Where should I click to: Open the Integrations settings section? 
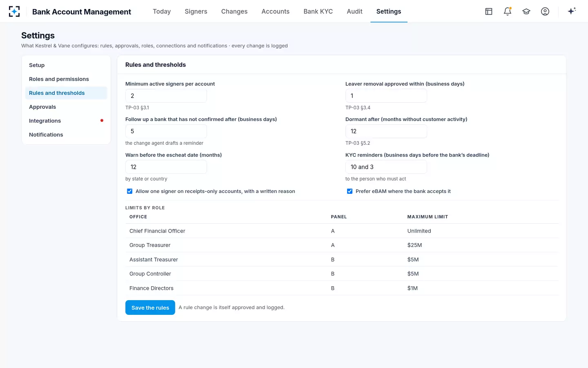(x=66, y=121)
